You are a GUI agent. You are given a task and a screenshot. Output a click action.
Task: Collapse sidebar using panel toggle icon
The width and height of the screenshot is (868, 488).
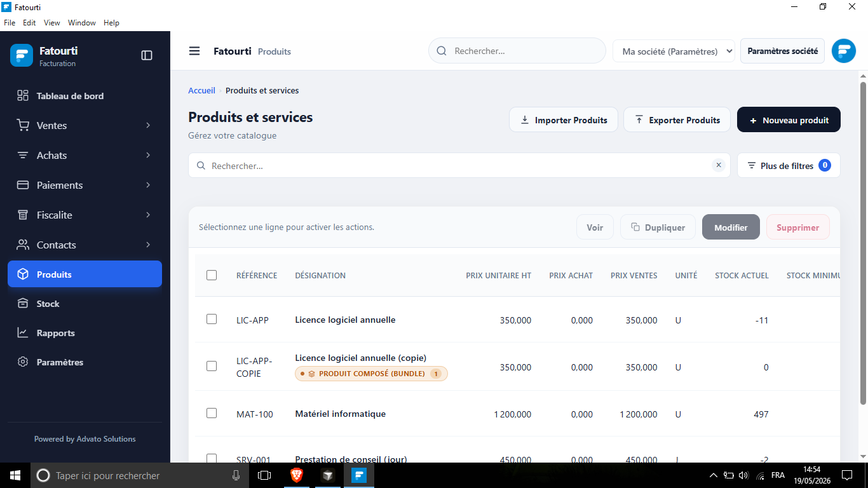147,55
